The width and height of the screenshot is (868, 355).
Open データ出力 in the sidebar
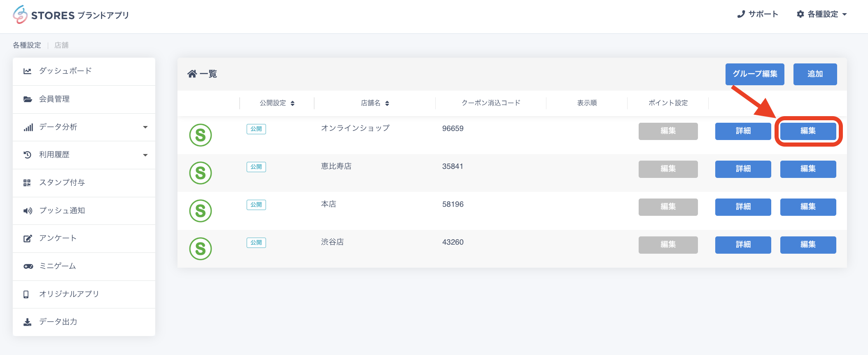[84, 322]
